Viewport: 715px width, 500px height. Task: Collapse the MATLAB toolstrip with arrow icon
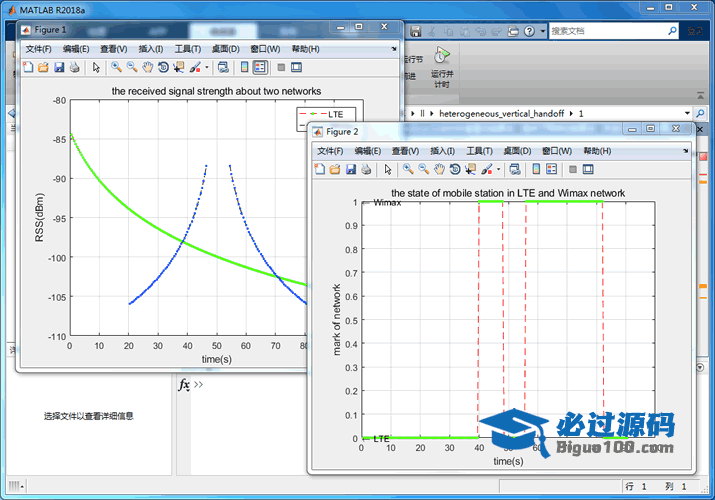[x=700, y=96]
